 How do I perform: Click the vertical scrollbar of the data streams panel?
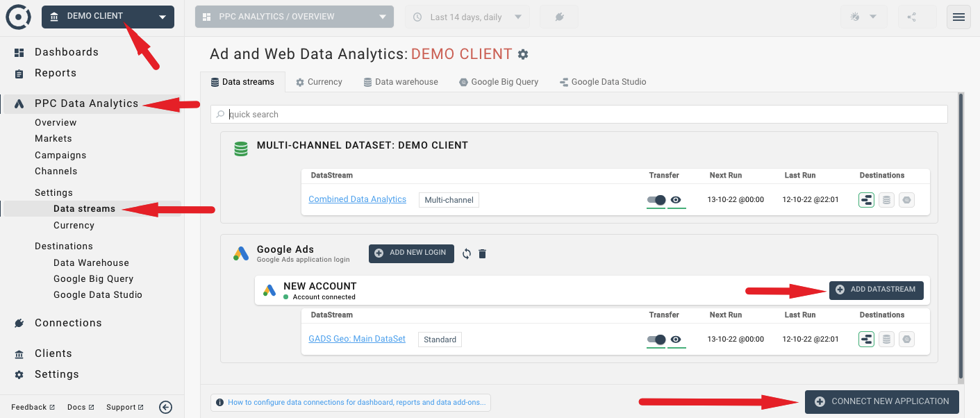pyautogui.click(x=961, y=236)
